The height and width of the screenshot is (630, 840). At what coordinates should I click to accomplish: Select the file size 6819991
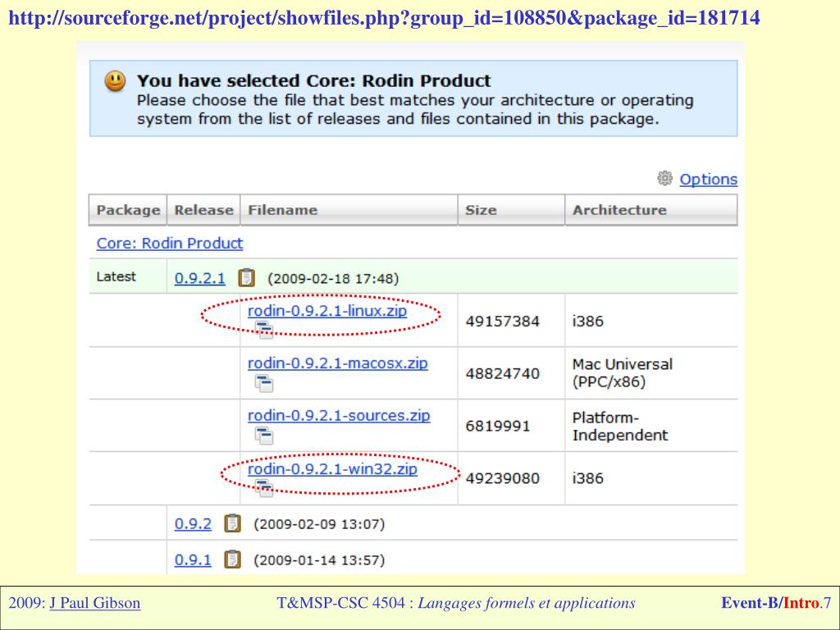tap(497, 426)
